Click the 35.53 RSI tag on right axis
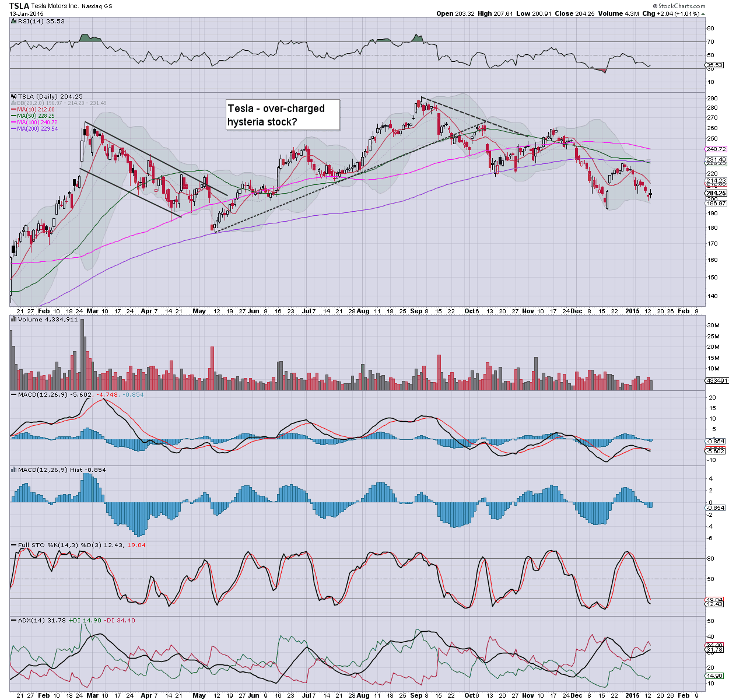The image size is (729, 700). [x=715, y=65]
